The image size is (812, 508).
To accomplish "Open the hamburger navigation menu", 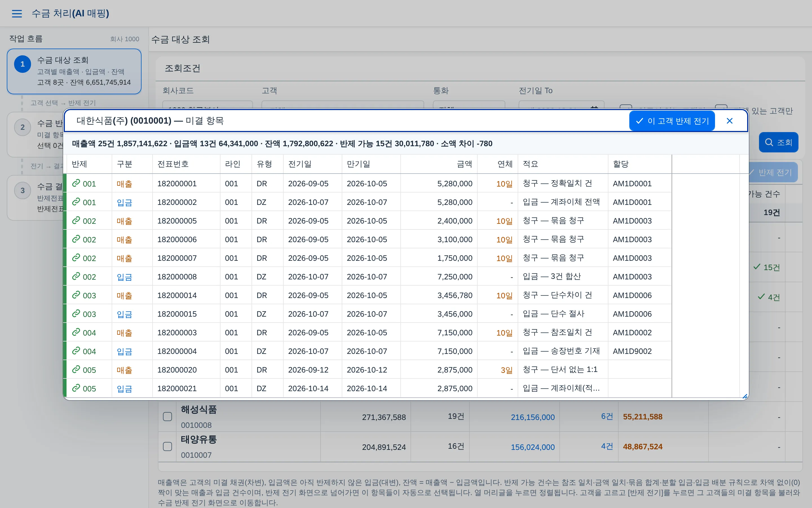I will pyautogui.click(x=17, y=14).
